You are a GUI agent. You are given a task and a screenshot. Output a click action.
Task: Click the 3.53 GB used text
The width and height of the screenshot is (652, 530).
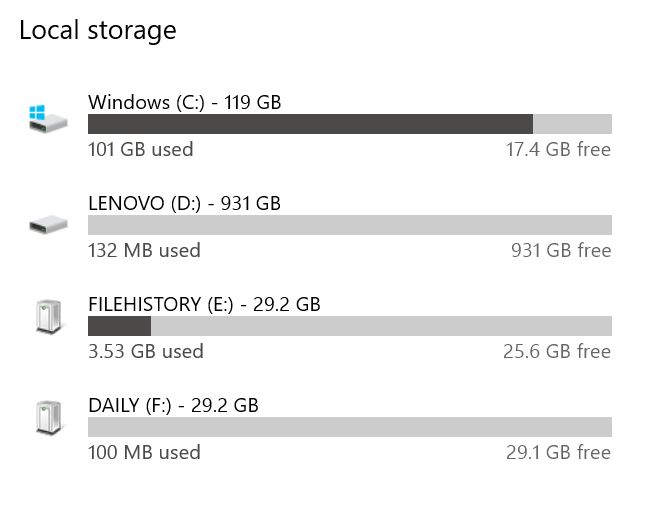pos(146,352)
